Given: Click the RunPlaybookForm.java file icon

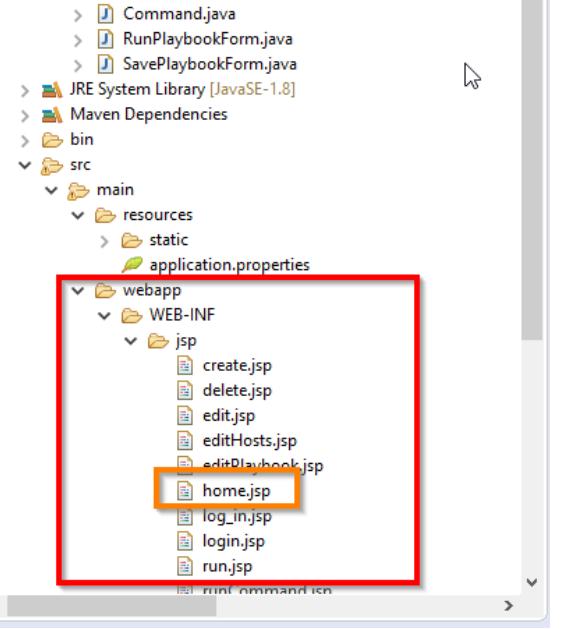Looking at the screenshot, I should (106, 39).
